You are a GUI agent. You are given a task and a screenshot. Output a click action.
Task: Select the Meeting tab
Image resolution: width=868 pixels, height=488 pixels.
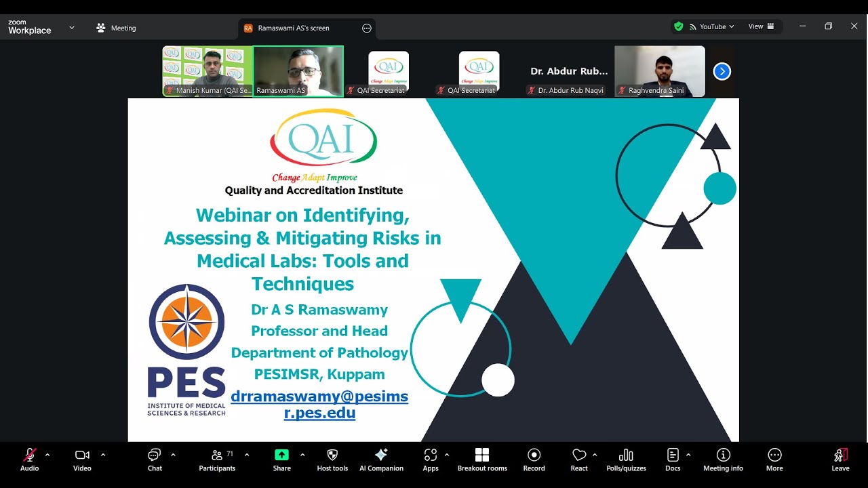click(116, 28)
